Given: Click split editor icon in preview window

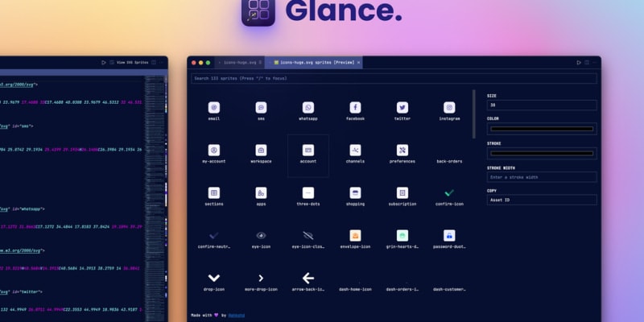Looking at the screenshot, I should pos(587,63).
